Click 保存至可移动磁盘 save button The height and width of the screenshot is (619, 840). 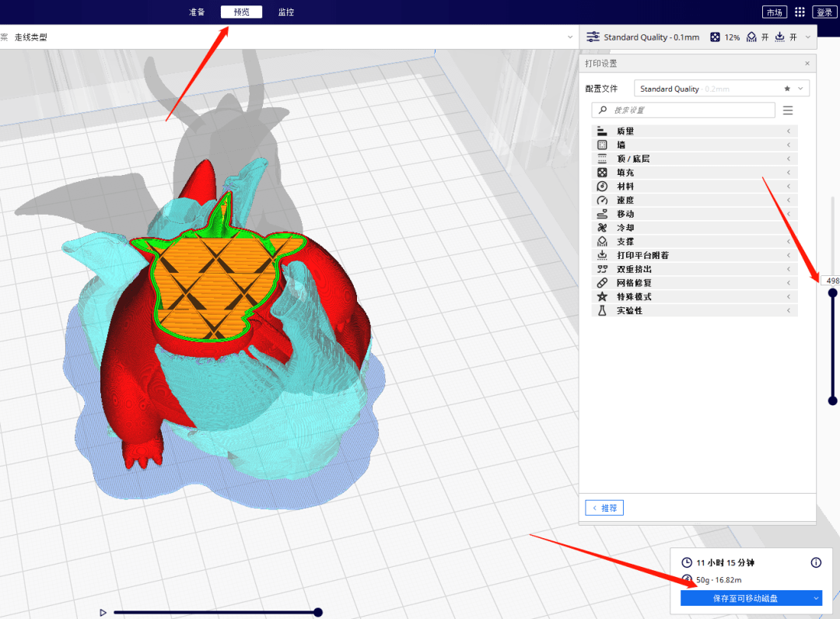pos(745,598)
